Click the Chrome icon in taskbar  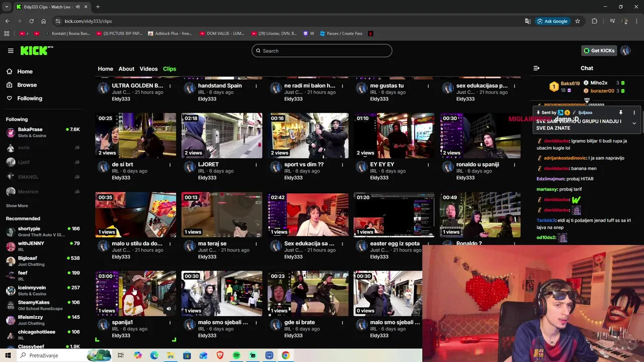(x=286, y=355)
